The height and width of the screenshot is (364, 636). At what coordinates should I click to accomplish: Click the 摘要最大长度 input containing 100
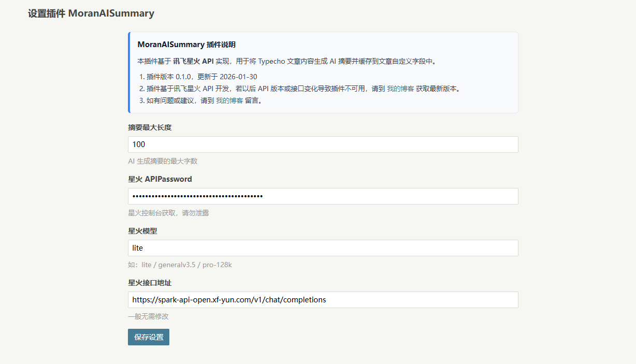[322, 144]
